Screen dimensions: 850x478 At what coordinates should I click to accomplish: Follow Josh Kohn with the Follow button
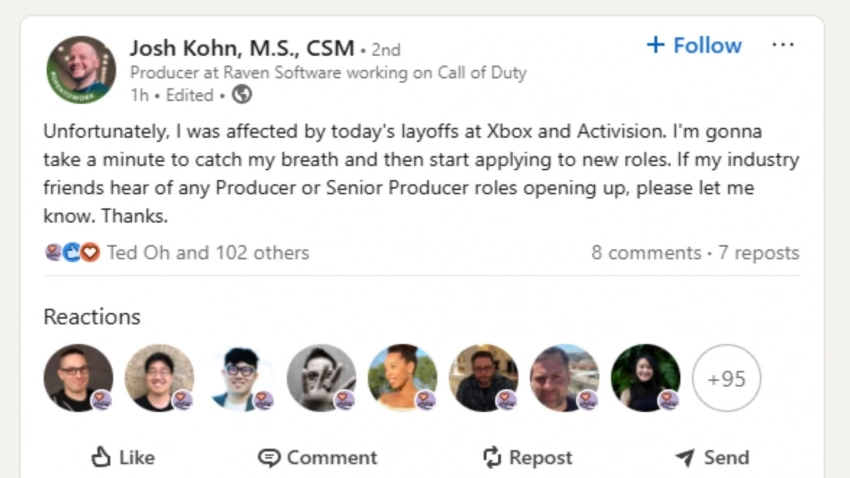(694, 45)
